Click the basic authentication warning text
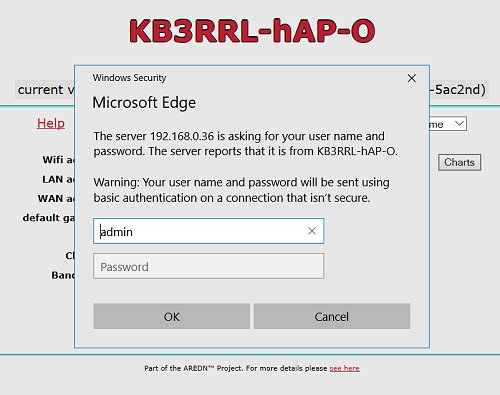Viewport: 500px width, 395px height. (x=241, y=190)
